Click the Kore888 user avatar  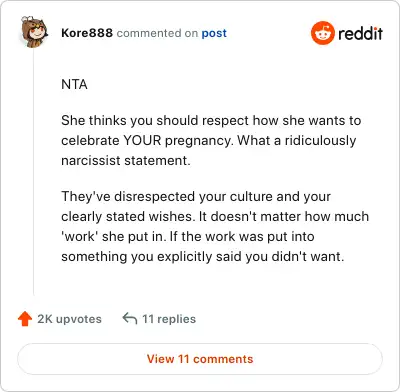tap(34, 31)
